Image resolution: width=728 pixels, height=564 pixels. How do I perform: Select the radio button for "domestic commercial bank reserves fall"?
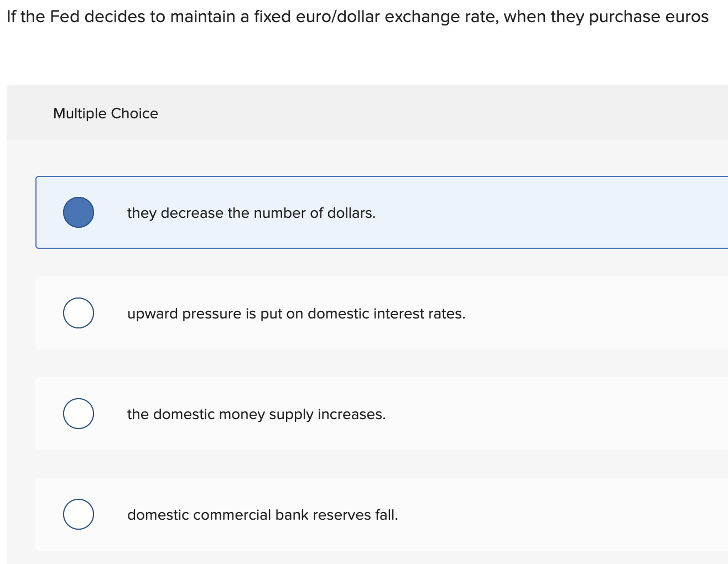[78, 514]
